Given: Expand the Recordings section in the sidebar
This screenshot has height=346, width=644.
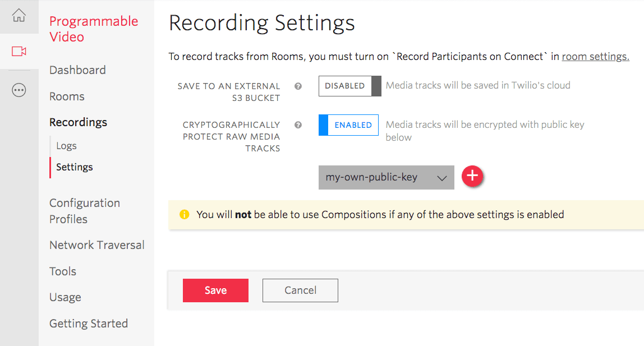Looking at the screenshot, I should [x=78, y=122].
